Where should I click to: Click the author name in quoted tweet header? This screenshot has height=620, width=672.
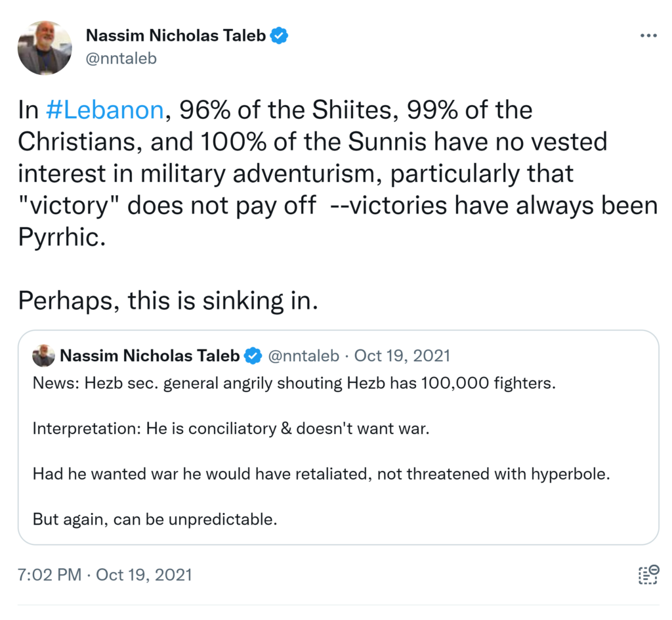click(x=150, y=356)
